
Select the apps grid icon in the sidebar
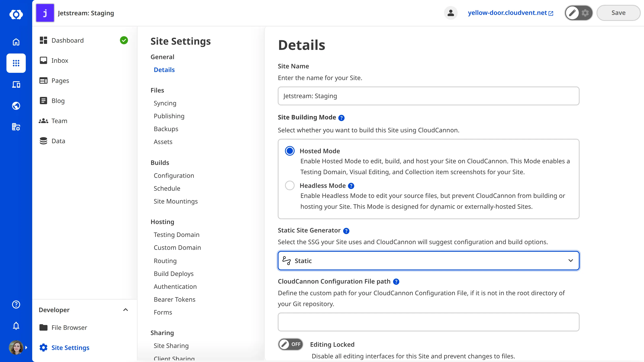click(x=16, y=63)
